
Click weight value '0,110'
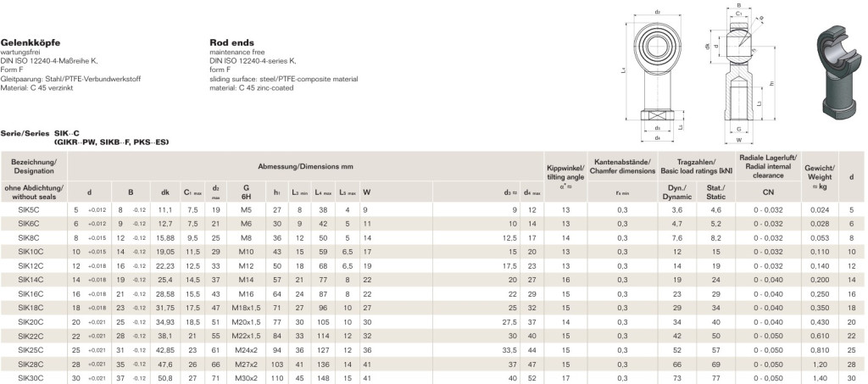pyautogui.click(x=820, y=252)
